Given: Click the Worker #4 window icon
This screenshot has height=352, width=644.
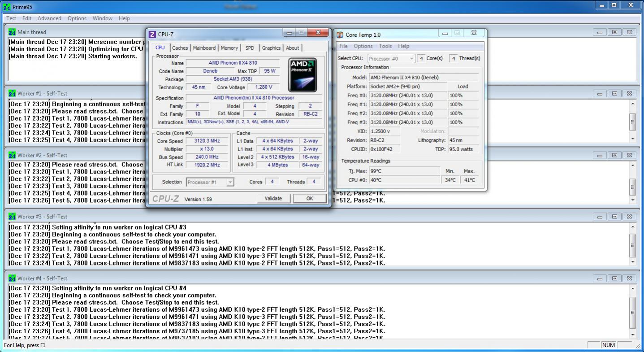Looking at the screenshot, I should click(12, 278).
